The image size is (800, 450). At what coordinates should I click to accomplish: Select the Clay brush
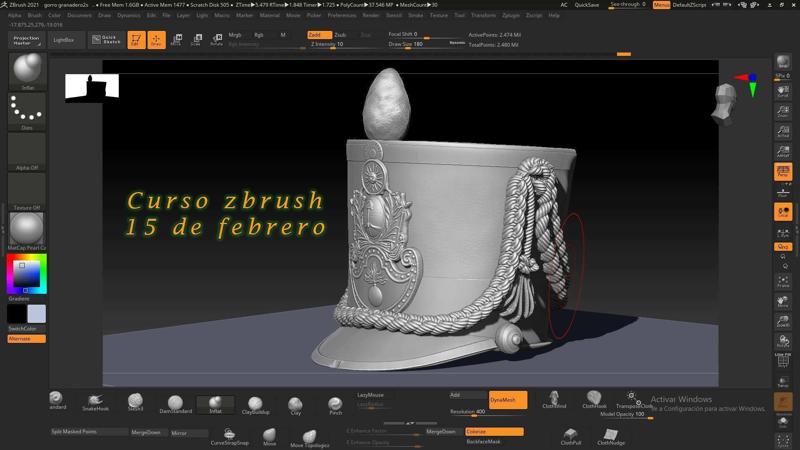tap(295, 405)
